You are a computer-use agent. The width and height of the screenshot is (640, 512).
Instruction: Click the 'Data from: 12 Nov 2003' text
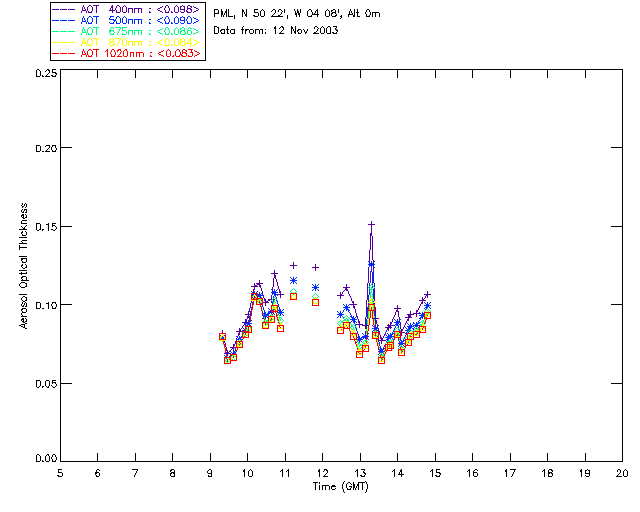coord(276,30)
